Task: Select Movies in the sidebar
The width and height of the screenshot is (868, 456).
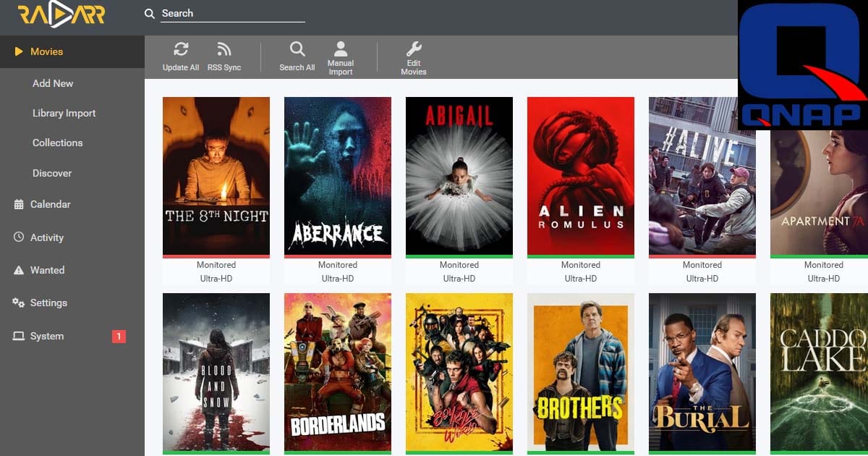Action: (x=46, y=51)
